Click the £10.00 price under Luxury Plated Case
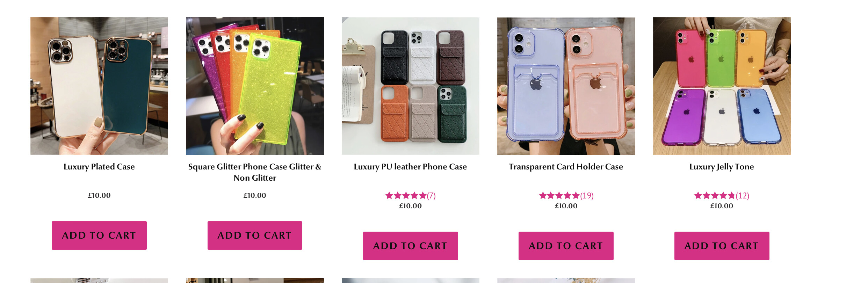 [x=99, y=195]
